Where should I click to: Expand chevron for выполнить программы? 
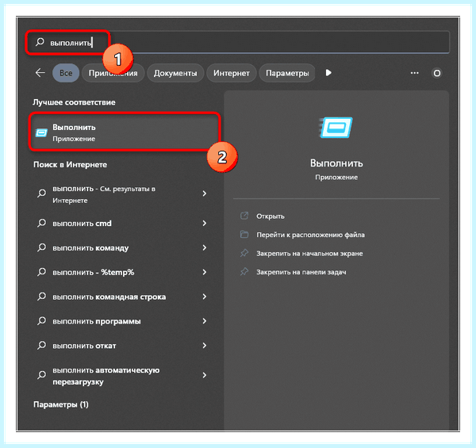[x=205, y=321]
